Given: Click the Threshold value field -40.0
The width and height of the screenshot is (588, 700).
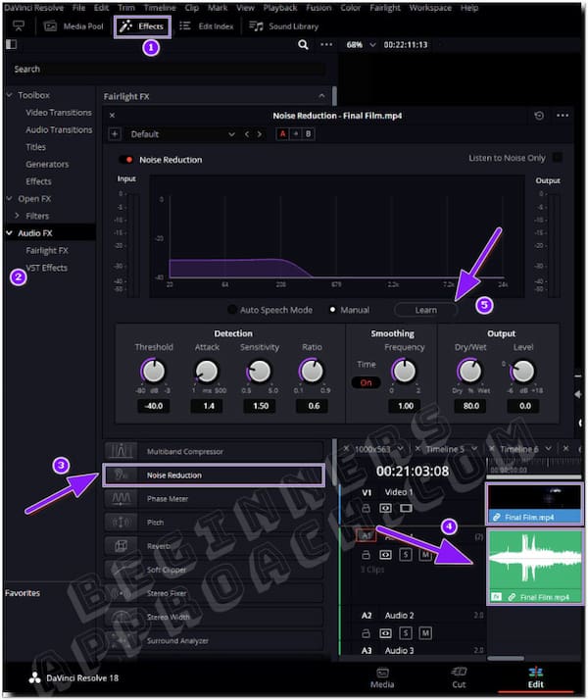Looking at the screenshot, I should (154, 406).
